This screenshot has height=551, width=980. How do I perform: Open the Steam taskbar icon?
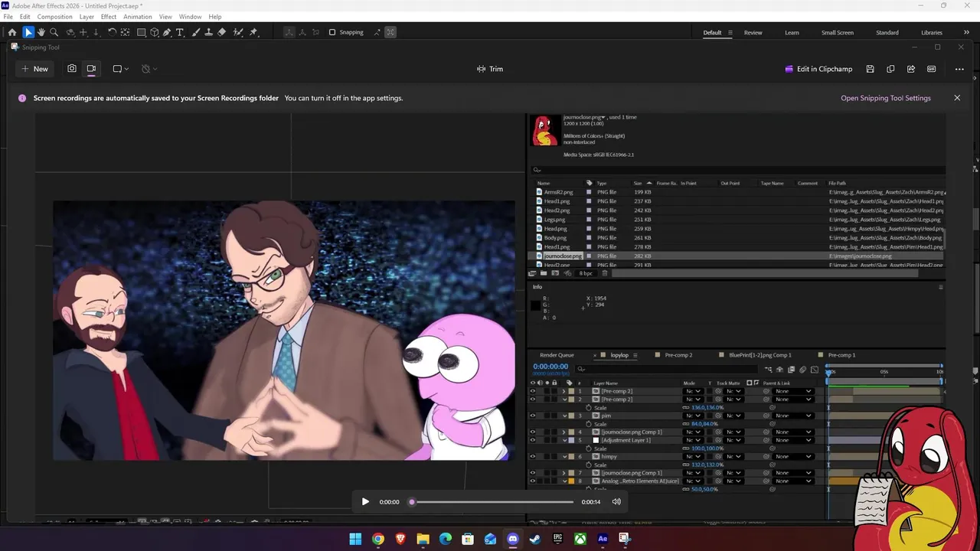(535, 539)
